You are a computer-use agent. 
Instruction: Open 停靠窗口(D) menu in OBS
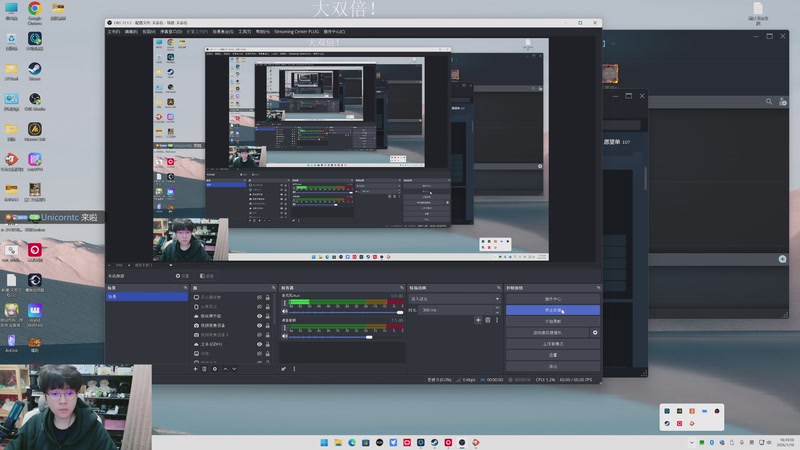(171, 32)
